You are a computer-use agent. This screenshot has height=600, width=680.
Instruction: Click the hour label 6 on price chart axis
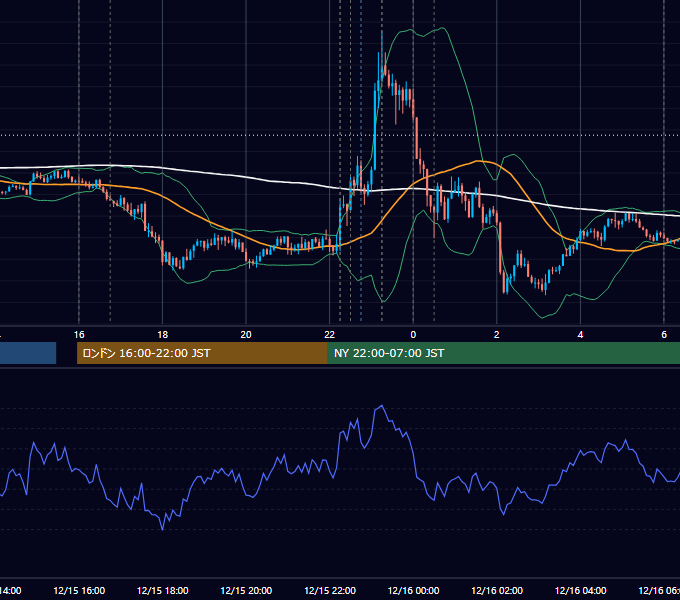[x=664, y=335]
